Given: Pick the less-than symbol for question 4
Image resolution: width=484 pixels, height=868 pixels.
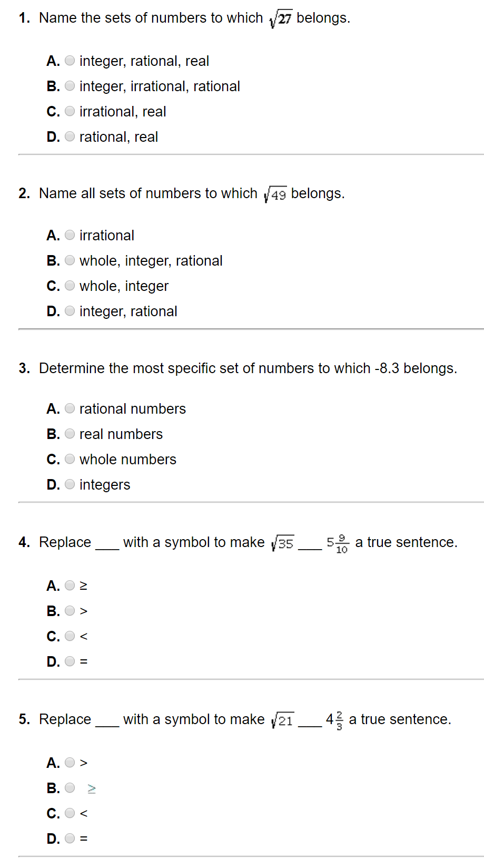Looking at the screenshot, I should tap(70, 636).
